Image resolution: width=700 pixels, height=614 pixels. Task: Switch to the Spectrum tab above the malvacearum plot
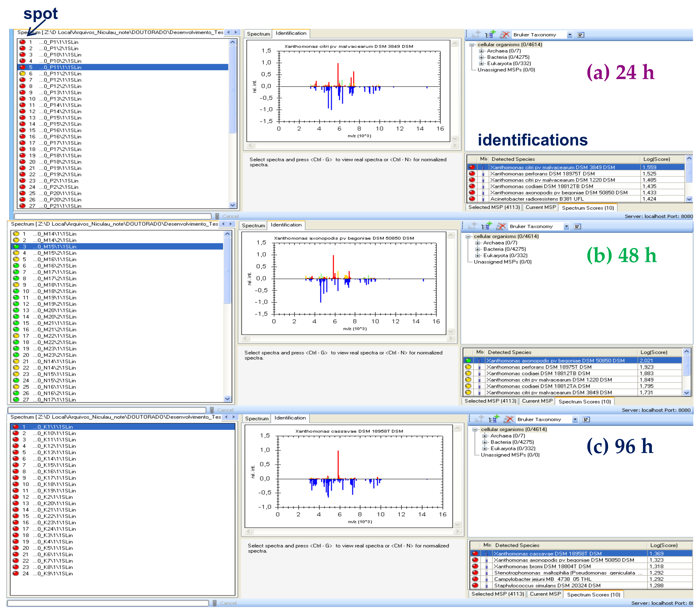[x=258, y=34]
